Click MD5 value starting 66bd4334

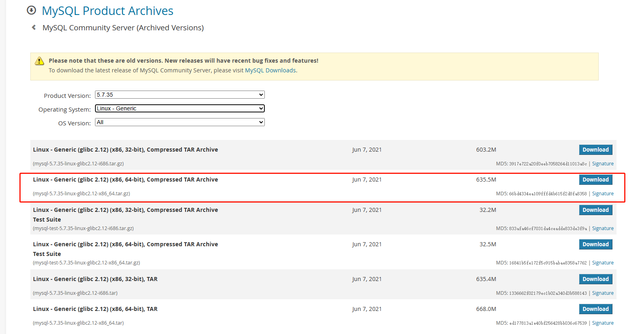[548, 194]
